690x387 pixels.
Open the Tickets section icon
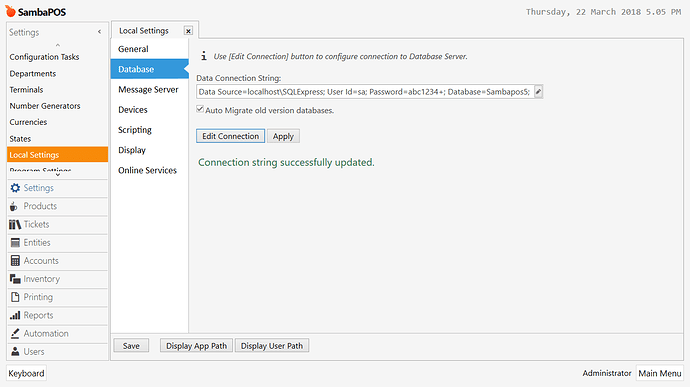pyautogui.click(x=15, y=225)
